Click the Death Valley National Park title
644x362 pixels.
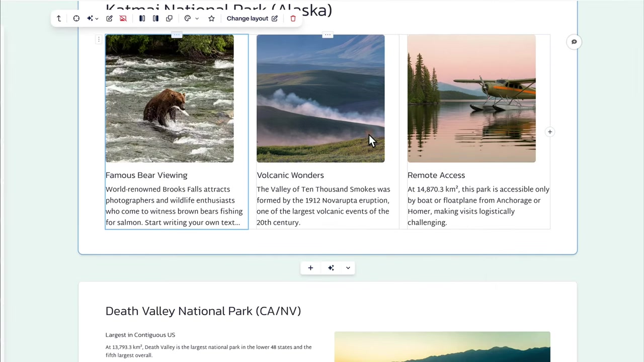point(203,311)
